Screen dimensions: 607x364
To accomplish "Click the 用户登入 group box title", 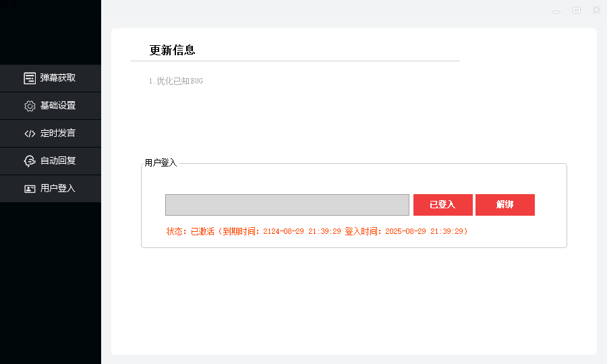I will click(161, 163).
